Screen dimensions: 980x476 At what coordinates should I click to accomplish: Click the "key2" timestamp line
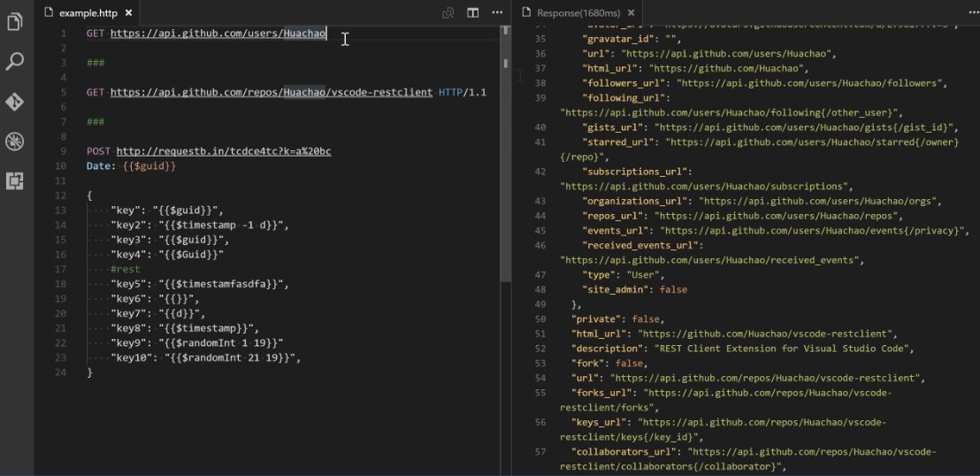click(200, 226)
